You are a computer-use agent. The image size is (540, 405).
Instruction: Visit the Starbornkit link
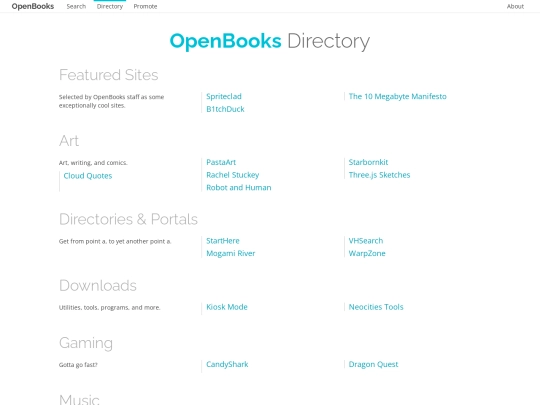click(x=368, y=162)
